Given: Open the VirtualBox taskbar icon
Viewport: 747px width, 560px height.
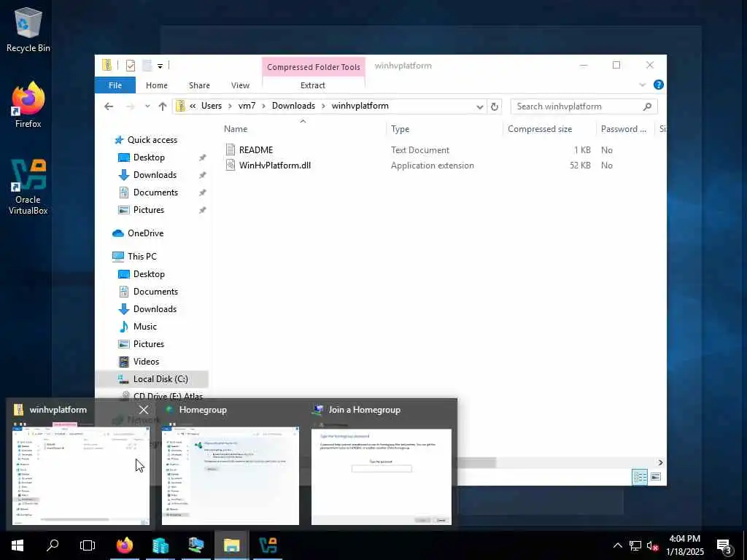Looking at the screenshot, I should [x=267, y=545].
